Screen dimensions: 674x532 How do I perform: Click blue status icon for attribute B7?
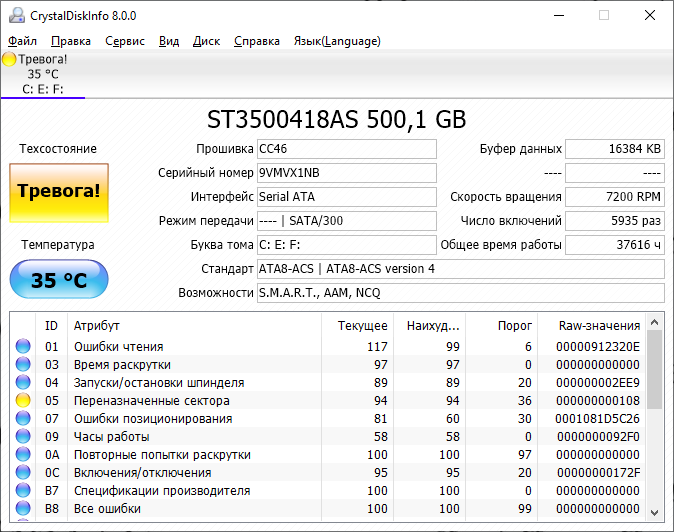[23, 491]
